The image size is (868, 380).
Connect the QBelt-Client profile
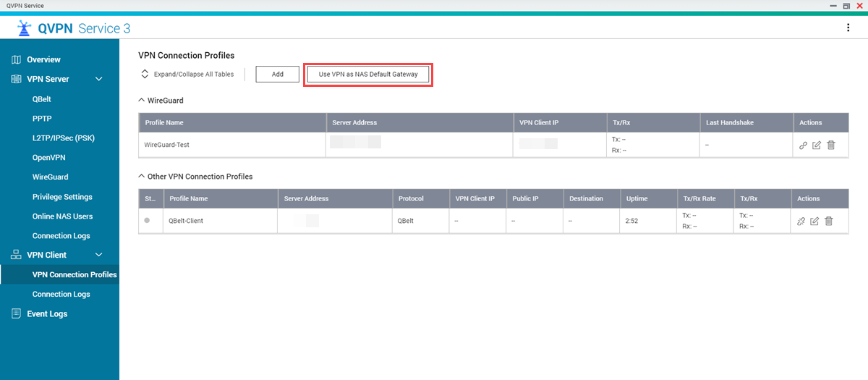click(801, 221)
